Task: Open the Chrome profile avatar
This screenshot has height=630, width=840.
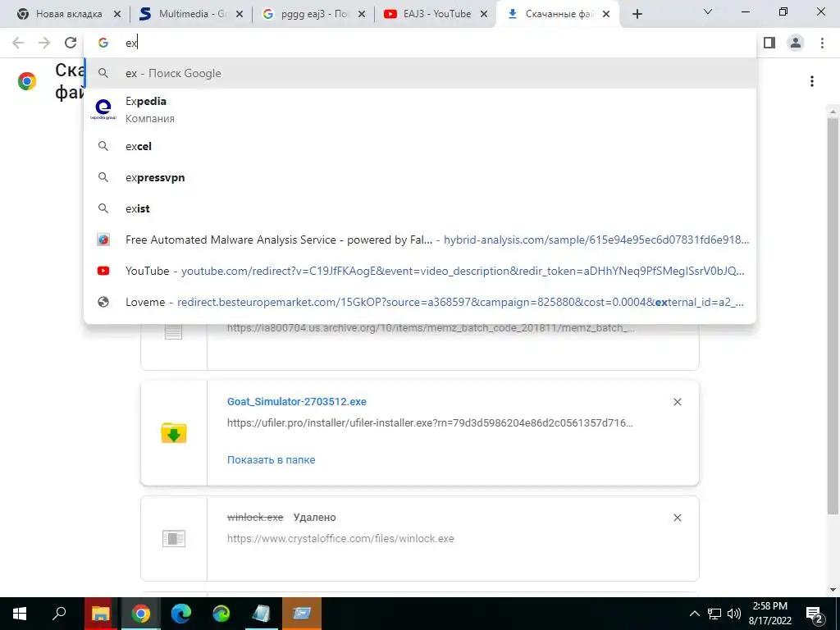Action: click(796, 43)
